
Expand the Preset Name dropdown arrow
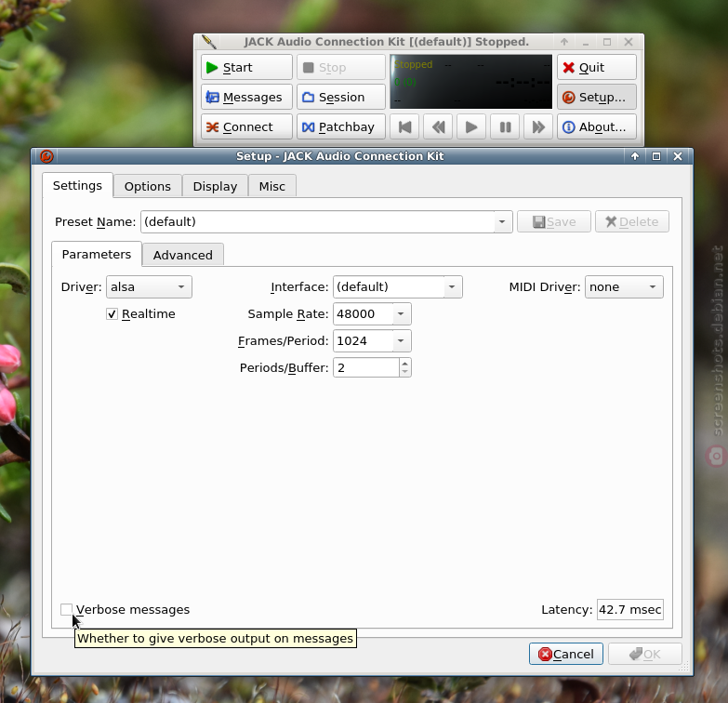click(502, 222)
